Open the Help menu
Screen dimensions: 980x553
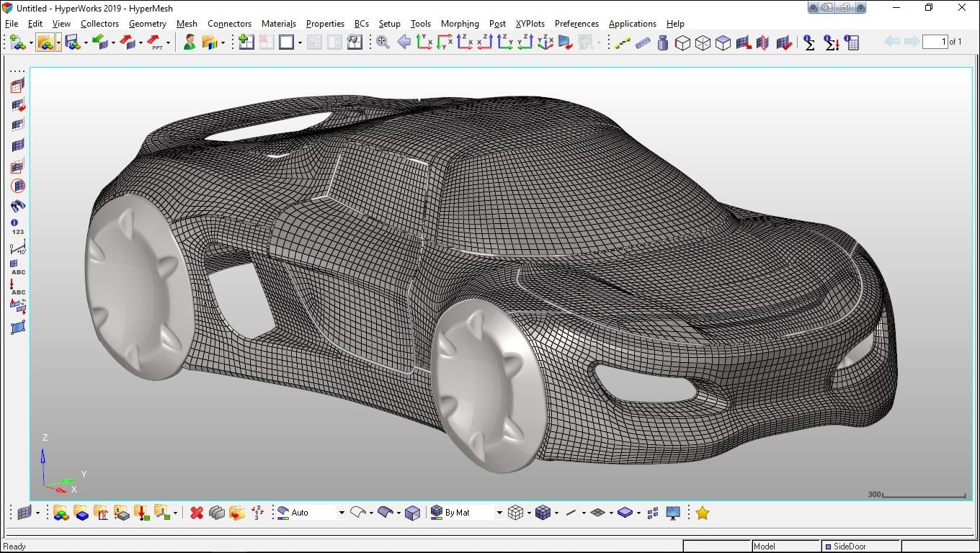pyautogui.click(x=675, y=24)
